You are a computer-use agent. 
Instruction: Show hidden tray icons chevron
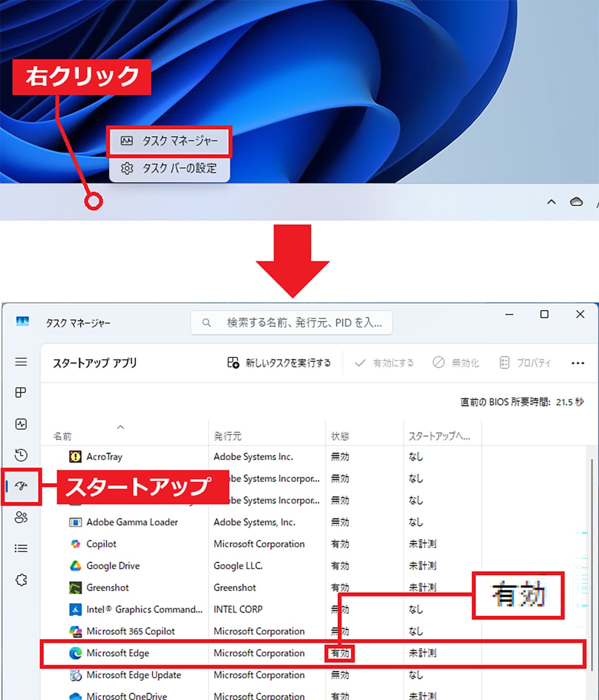tap(551, 202)
